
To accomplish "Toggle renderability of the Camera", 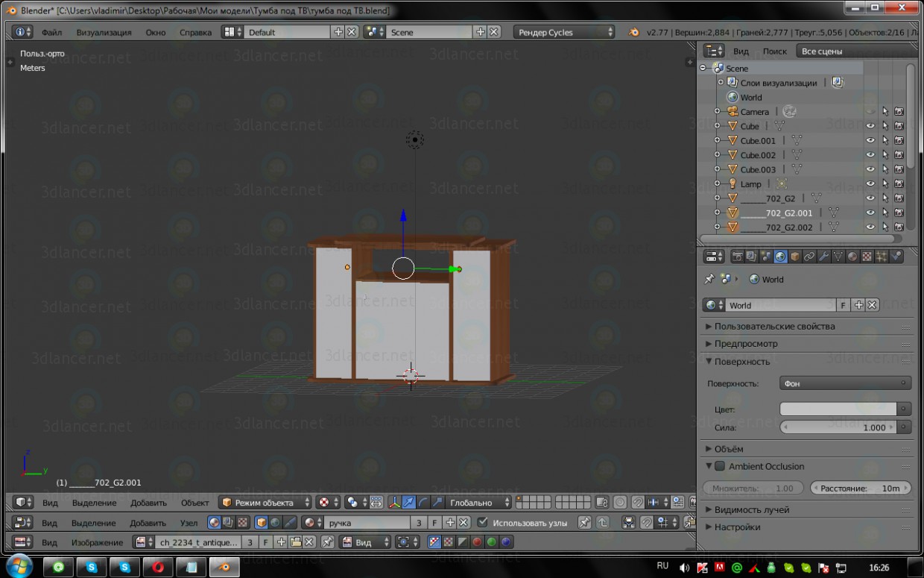I will [x=899, y=111].
